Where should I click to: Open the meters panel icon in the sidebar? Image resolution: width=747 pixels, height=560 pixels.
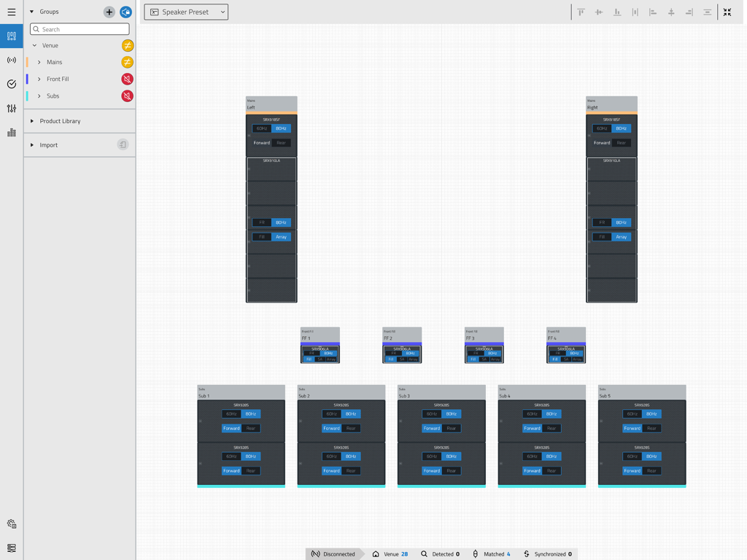[11, 132]
